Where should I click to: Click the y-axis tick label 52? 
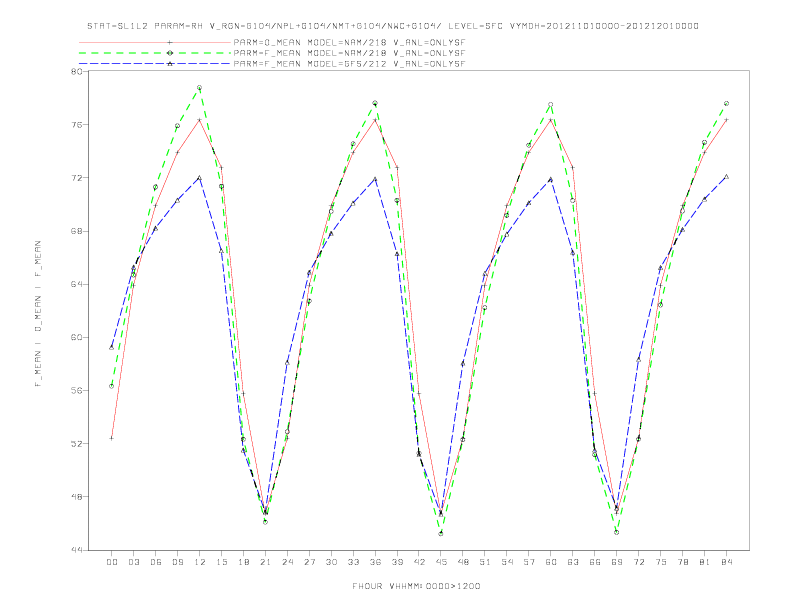pos(77,444)
